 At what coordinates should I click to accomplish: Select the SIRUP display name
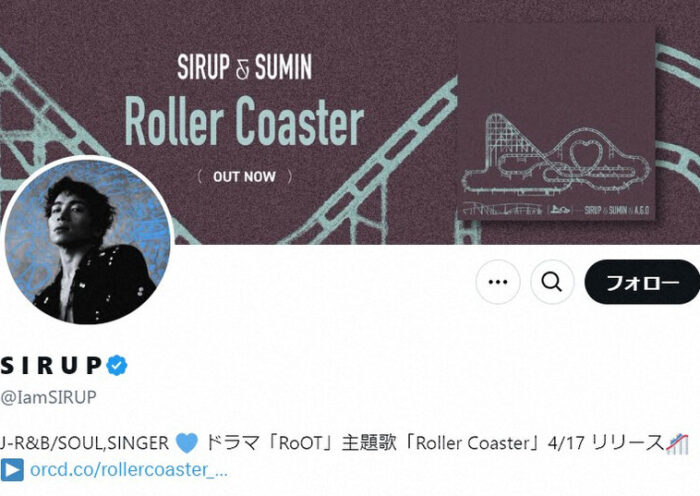pyautogui.click(x=51, y=365)
